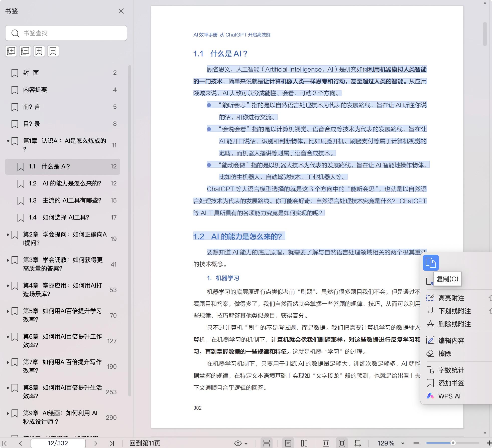Choose 删除线附注 from the context menu
Image resolution: width=492 pixels, height=448 pixels.
click(456, 324)
